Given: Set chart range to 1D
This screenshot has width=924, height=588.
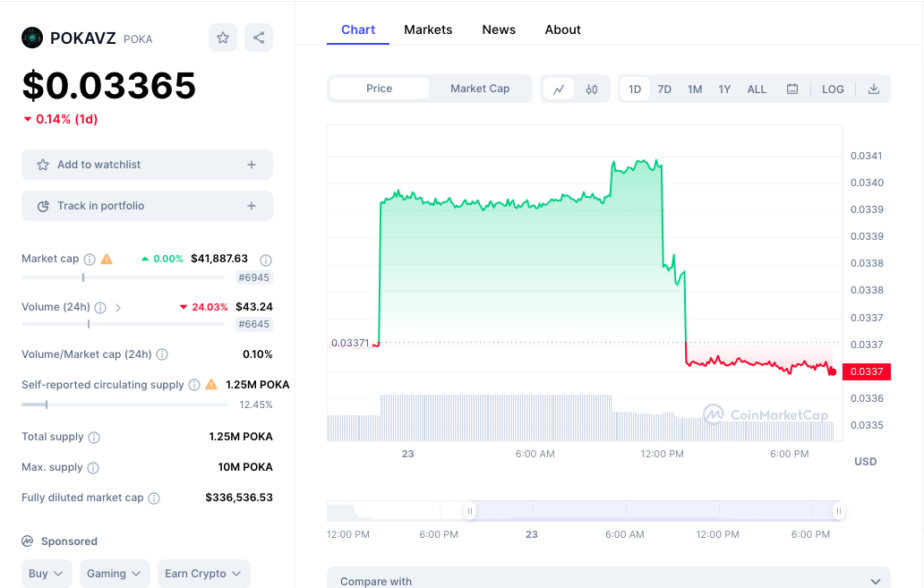Looking at the screenshot, I should [635, 89].
